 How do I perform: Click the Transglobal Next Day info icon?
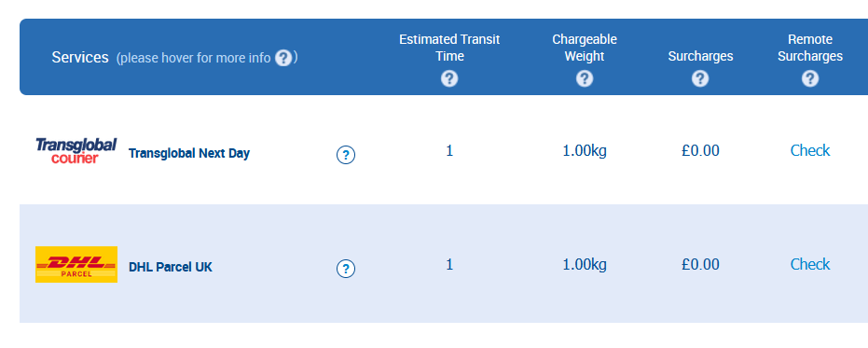coord(345,155)
